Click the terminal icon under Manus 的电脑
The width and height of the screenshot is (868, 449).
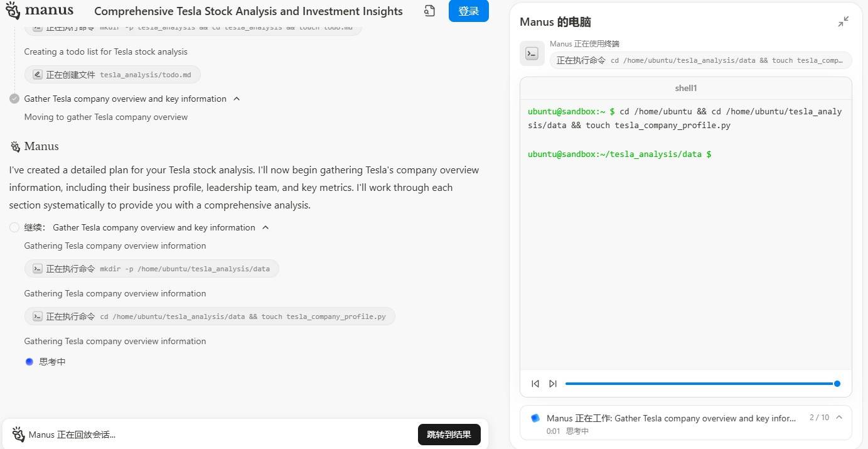(532, 53)
